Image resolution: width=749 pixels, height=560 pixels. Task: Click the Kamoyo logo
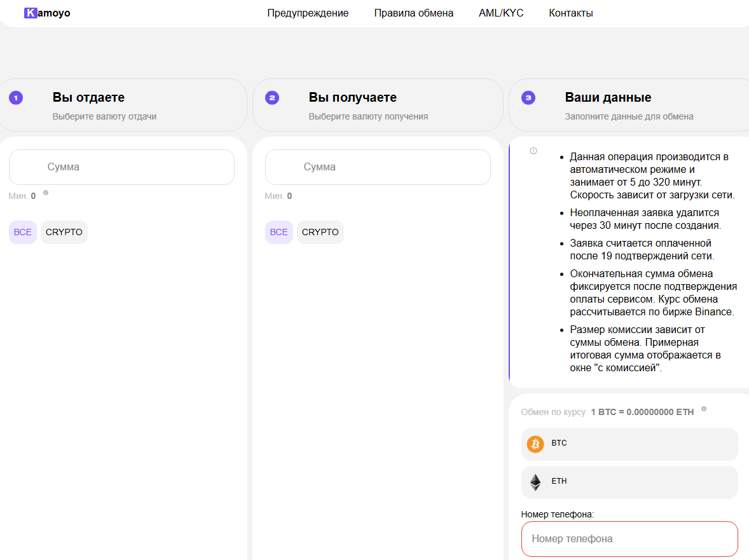point(47,13)
